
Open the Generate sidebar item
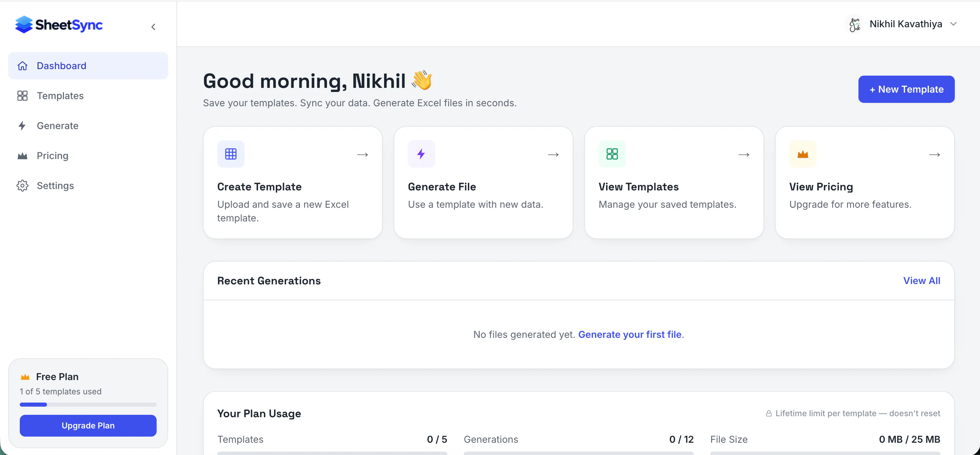pyautogui.click(x=88, y=126)
